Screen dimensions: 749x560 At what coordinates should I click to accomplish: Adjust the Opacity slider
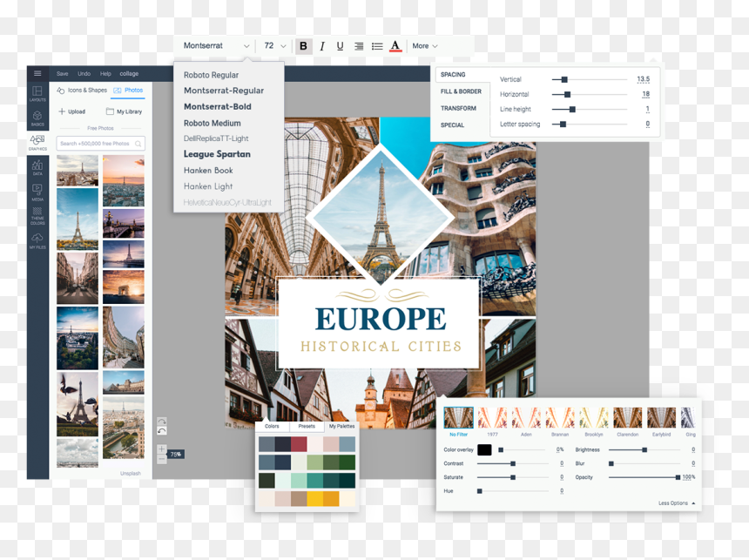pos(644,477)
